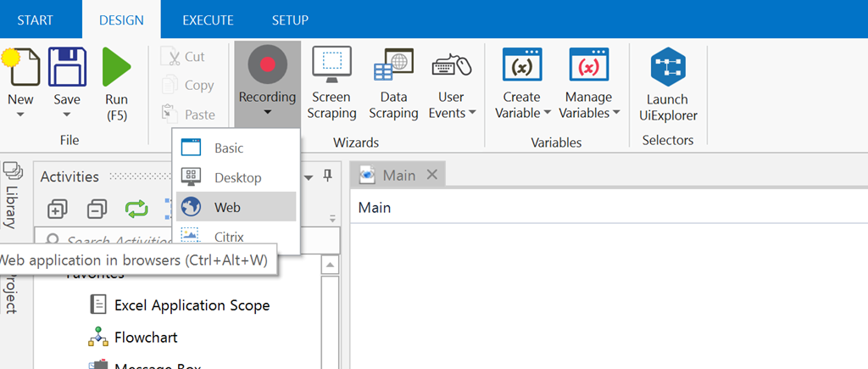Pin the Activities panel with the pushpin
The height and width of the screenshot is (369, 868).
tap(327, 176)
